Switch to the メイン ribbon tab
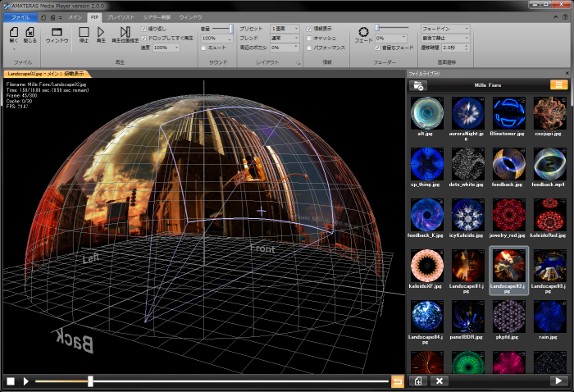The image size is (574, 392). pyautogui.click(x=75, y=17)
